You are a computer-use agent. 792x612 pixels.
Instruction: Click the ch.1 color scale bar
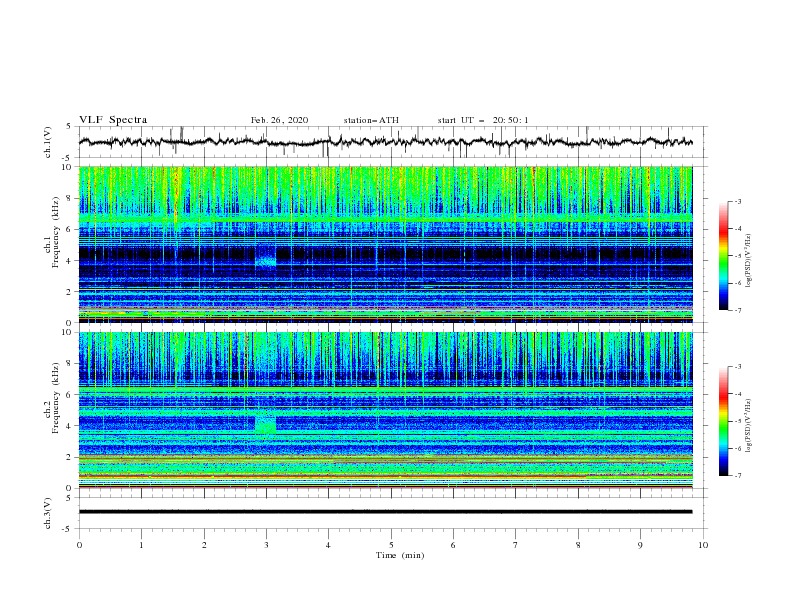724,256
